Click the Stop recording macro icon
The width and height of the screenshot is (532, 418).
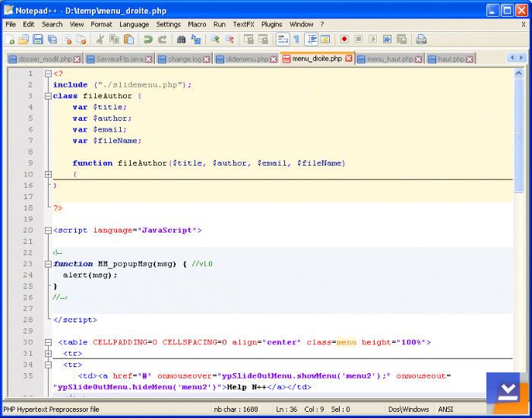click(x=358, y=40)
